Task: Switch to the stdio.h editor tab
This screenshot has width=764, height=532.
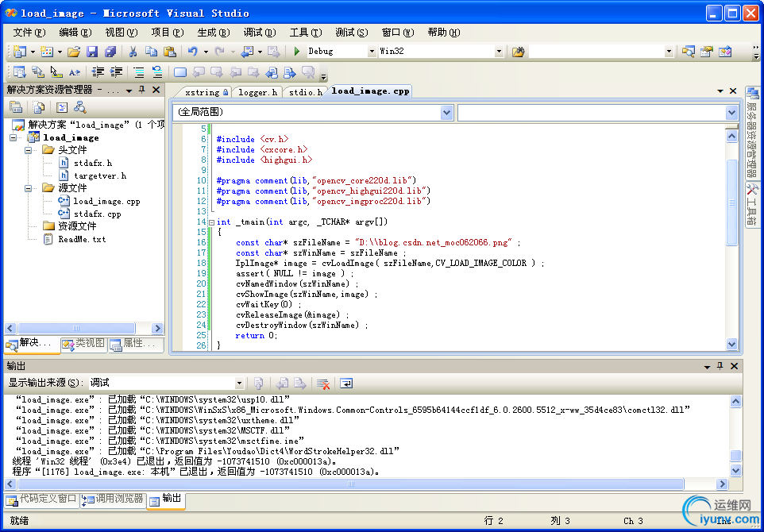Action: 305,92
